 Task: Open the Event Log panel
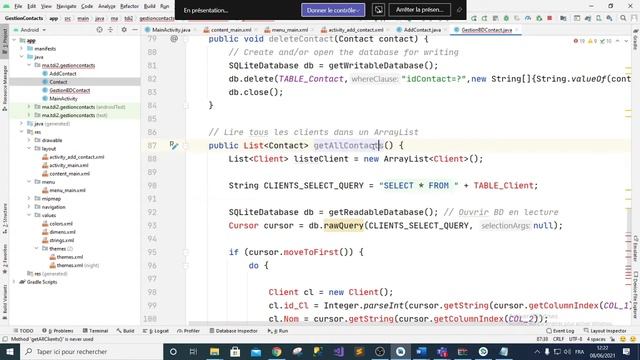560,331
